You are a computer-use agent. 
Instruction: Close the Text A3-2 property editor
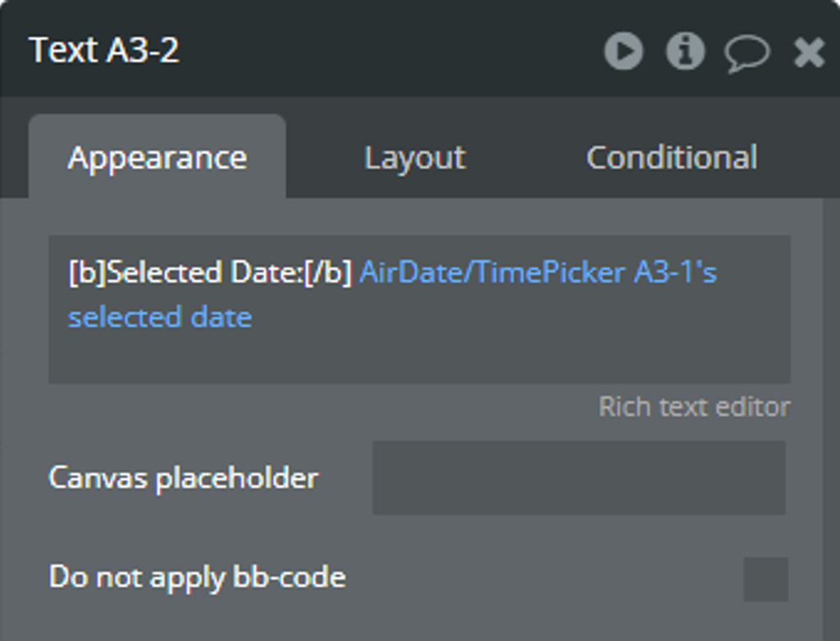pos(809,52)
